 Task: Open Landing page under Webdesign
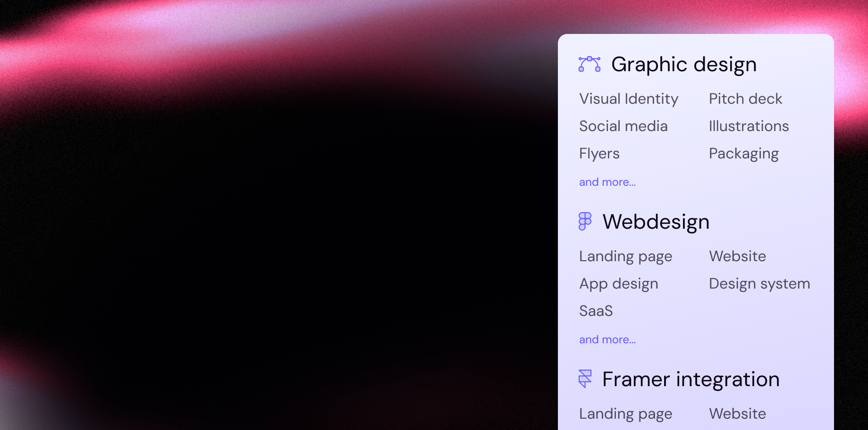coord(625,256)
